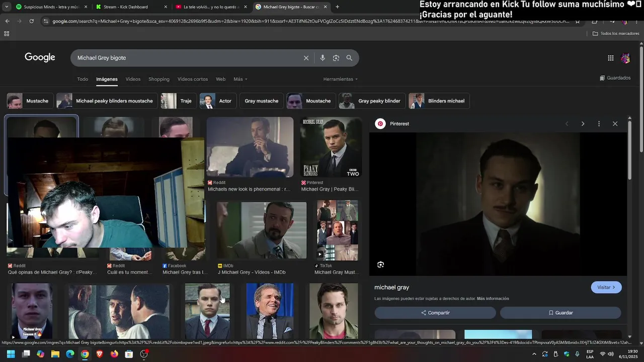The width and height of the screenshot is (644, 362).
Task: Open Task View on the taskbar
Action: pyautogui.click(x=26, y=354)
